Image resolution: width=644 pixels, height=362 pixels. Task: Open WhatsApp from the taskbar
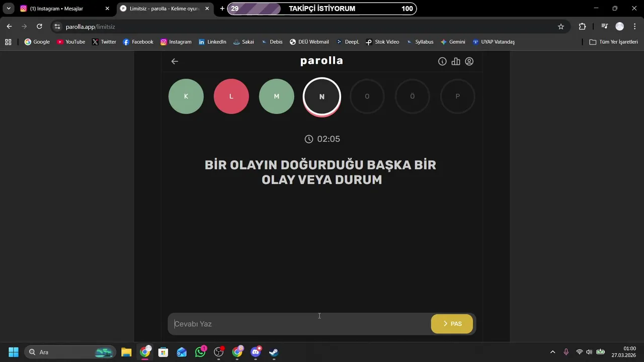200,352
